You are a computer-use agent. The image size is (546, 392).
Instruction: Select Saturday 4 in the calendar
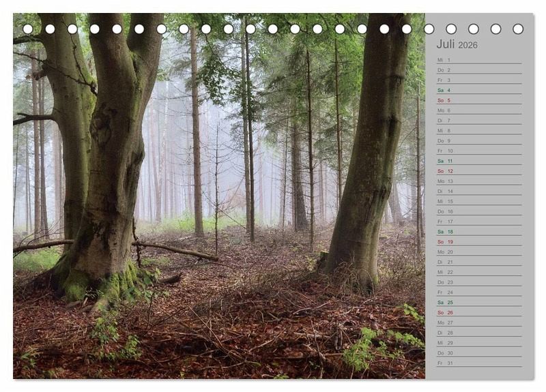coord(444,90)
